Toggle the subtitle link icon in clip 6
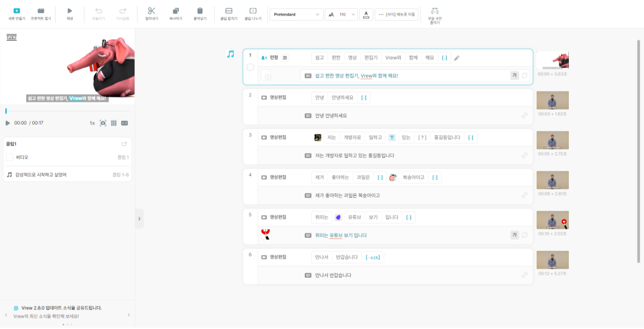The image size is (644, 329). pyautogui.click(x=525, y=275)
